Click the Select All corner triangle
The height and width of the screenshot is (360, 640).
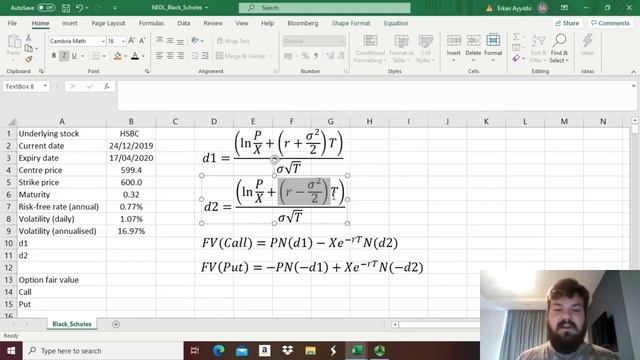click(12, 122)
